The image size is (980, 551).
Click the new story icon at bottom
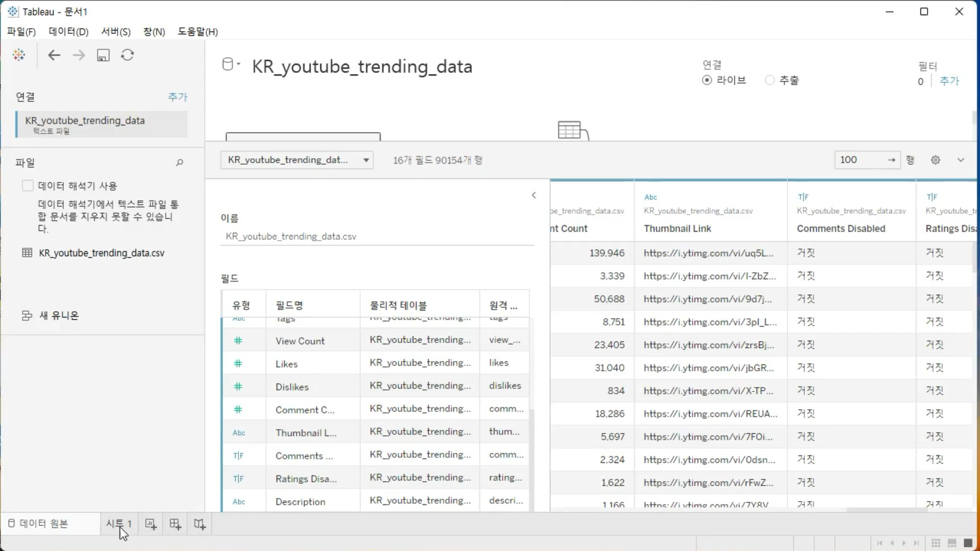click(200, 524)
